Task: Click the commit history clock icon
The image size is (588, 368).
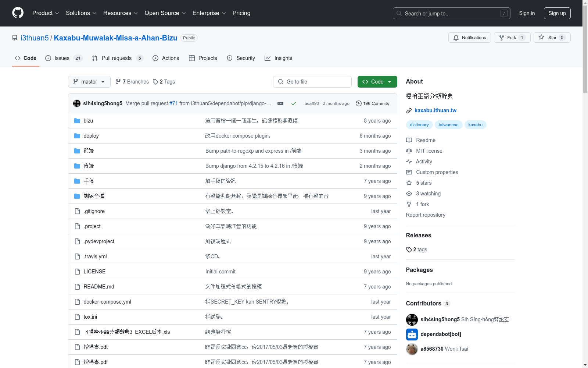Action: [359, 103]
